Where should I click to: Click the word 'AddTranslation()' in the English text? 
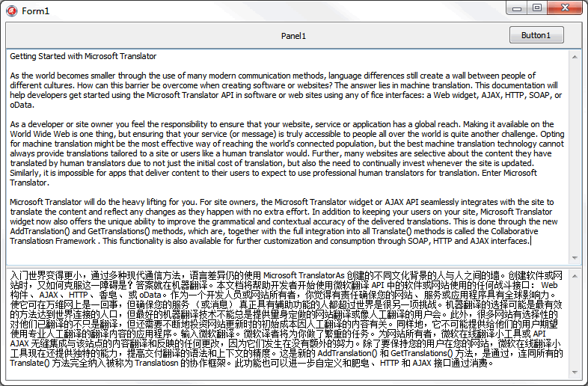[40, 231]
